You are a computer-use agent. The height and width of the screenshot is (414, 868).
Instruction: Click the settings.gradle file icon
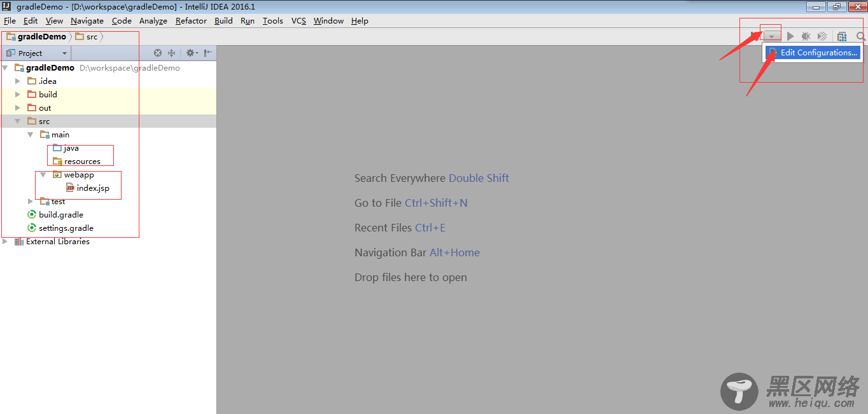pos(31,228)
